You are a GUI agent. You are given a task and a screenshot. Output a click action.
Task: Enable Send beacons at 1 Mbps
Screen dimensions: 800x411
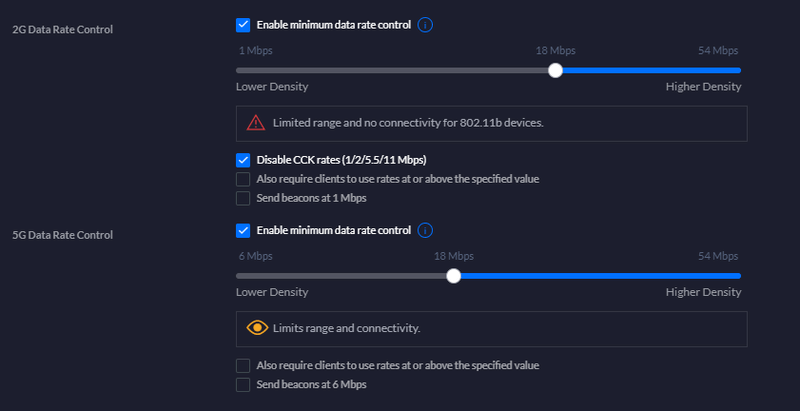coord(243,198)
